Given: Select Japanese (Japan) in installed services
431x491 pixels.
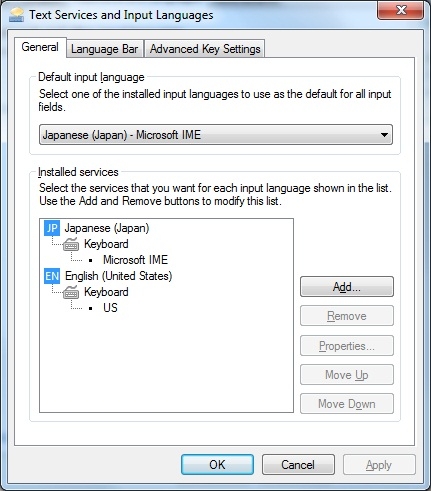Looking at the screenshot, I should 107,228.
